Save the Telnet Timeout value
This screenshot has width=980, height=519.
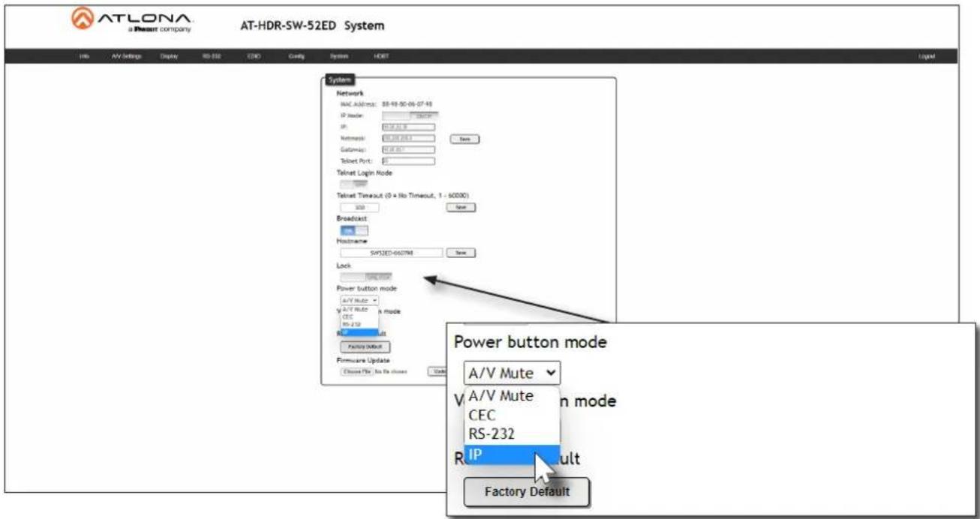[x=461, y=207]
